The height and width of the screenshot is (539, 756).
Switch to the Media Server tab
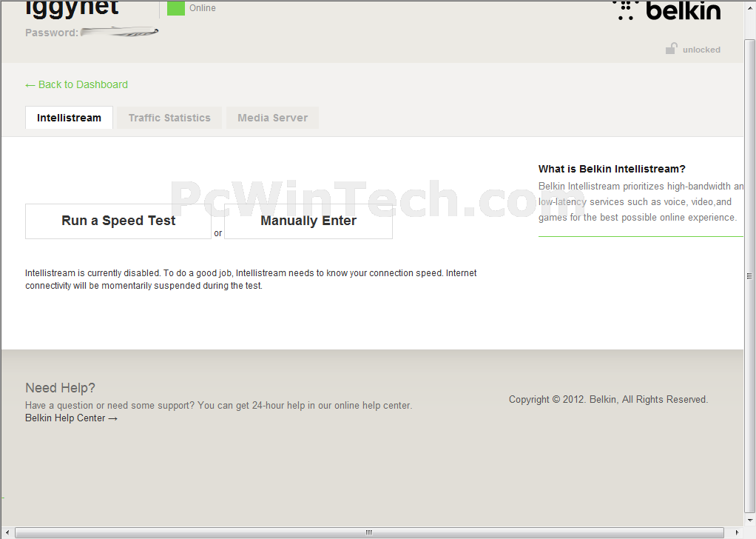tap(272, 118)
